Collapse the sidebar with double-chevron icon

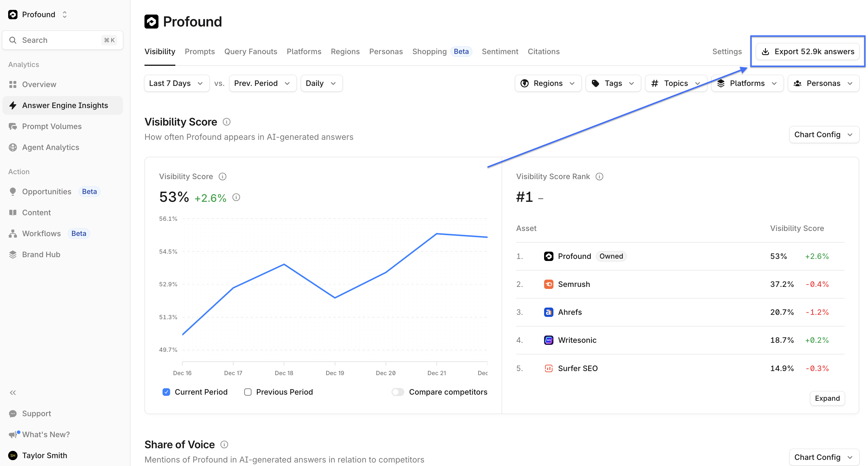(x=13, y=393)
